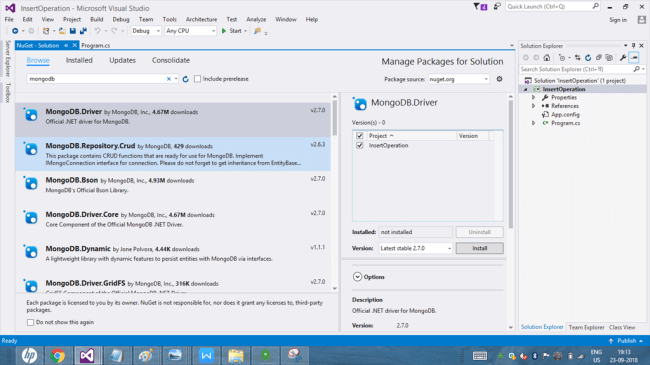
Task: Uncheck the InsertOperation project checkbox
Action: pos(359,146)
